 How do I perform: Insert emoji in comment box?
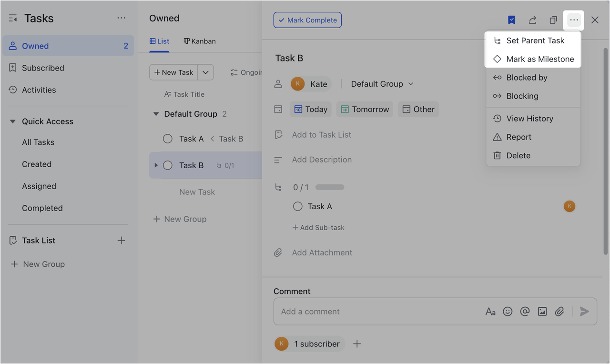coord(508,312)
